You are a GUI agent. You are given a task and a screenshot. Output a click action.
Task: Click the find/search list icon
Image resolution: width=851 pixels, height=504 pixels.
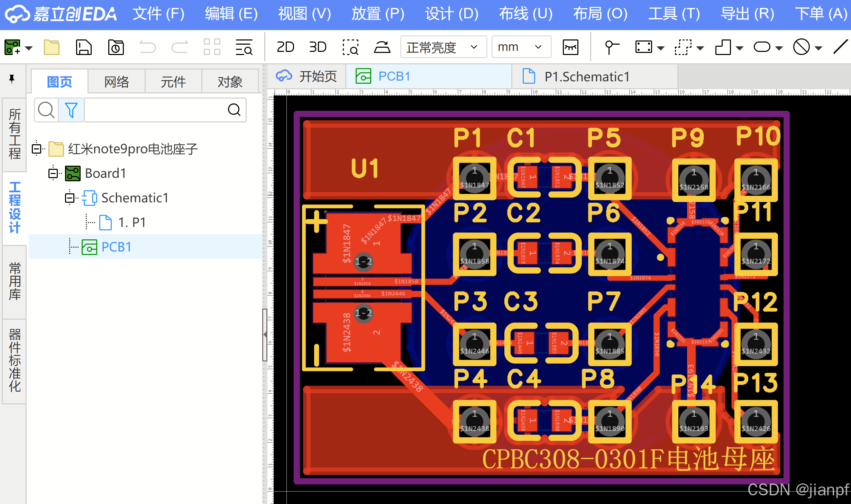point(244,47)
